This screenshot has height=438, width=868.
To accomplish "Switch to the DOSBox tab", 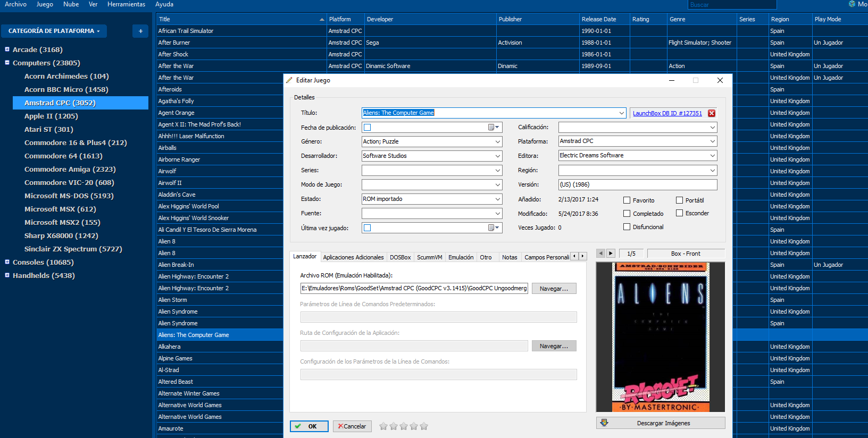I will (x=400, y=257).
